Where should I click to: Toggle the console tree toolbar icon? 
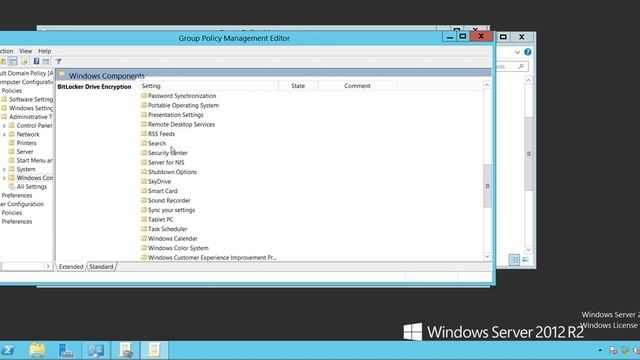pyautogui.click(x=13, y=61)
